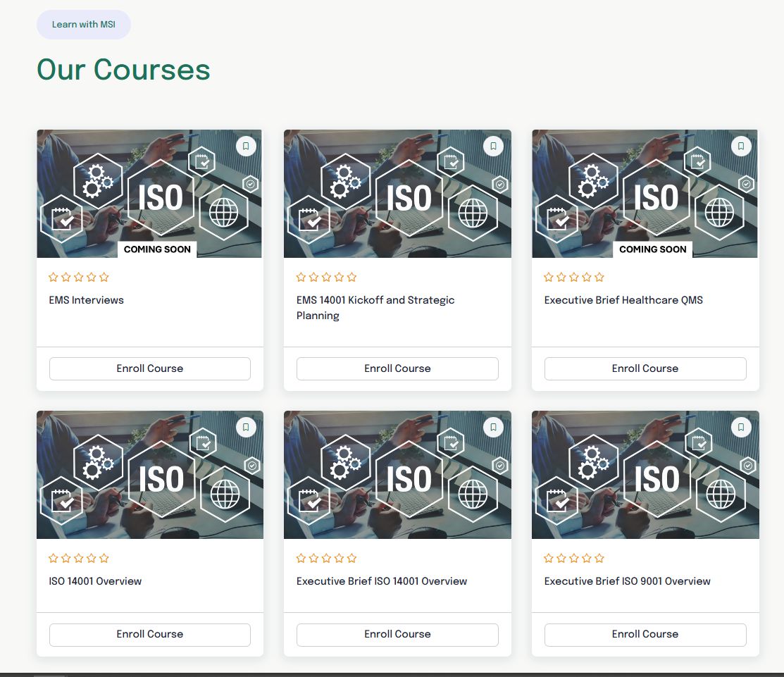Enroll in the EMS Interviews course
The height and width of the screenshot is (677, 784).
point(149,368)
